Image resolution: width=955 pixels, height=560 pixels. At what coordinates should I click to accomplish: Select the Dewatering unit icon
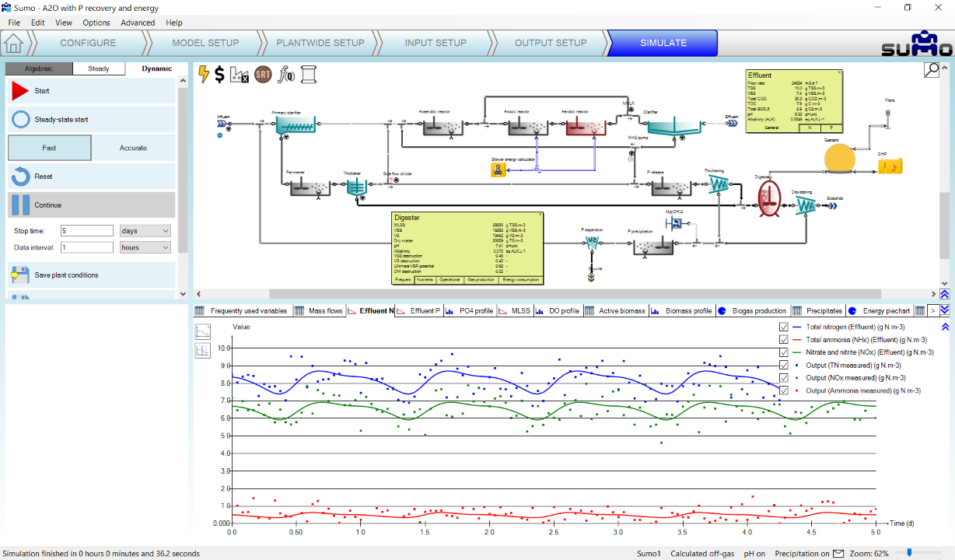pyautogui.click(x=806, y=204)
